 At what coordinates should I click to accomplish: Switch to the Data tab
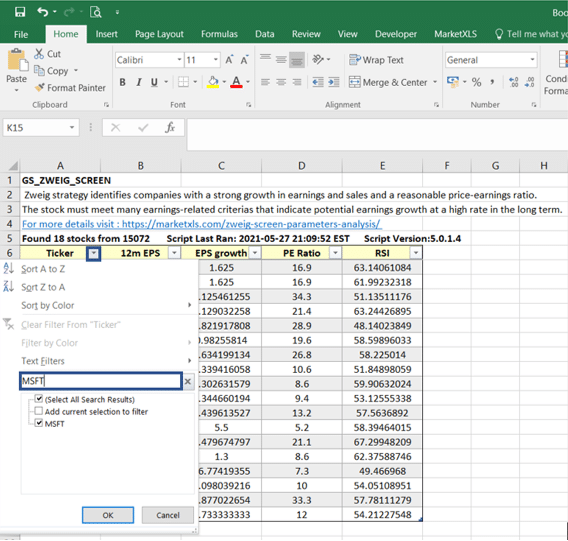[x=265, y=34]
